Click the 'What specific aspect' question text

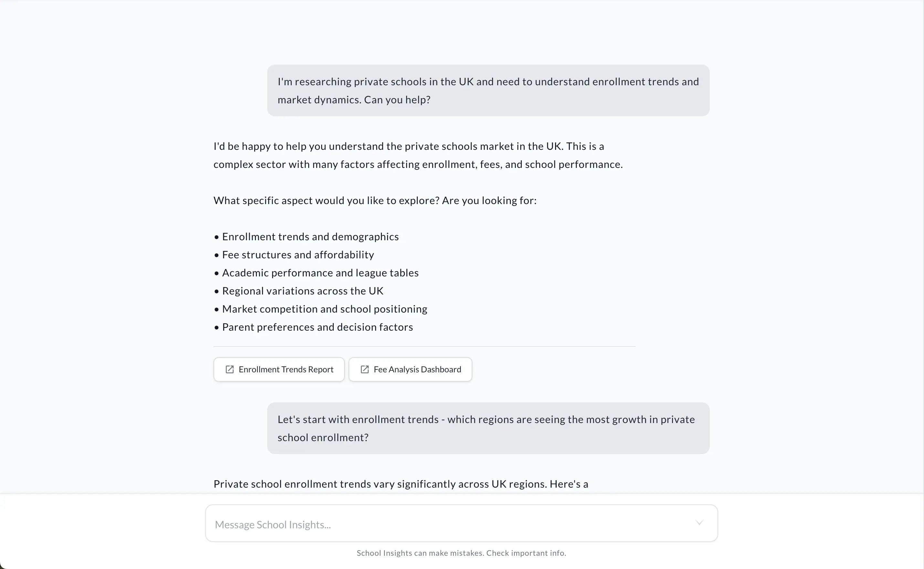(375, 201)
